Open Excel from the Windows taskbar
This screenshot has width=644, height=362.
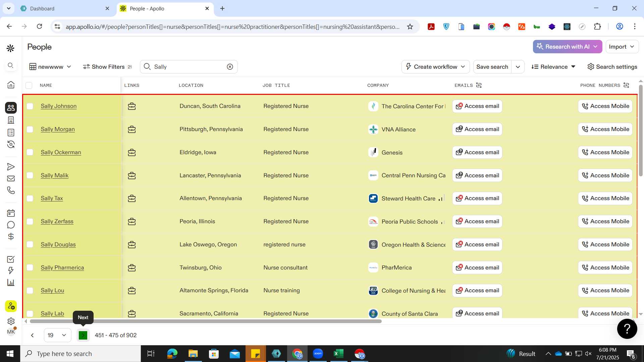pyautogui.click(x=338, y=354)
